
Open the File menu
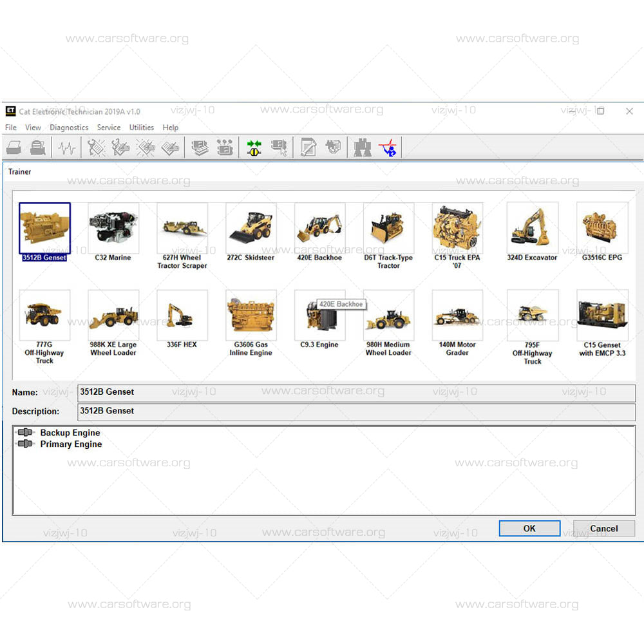(x=11, y=128)
